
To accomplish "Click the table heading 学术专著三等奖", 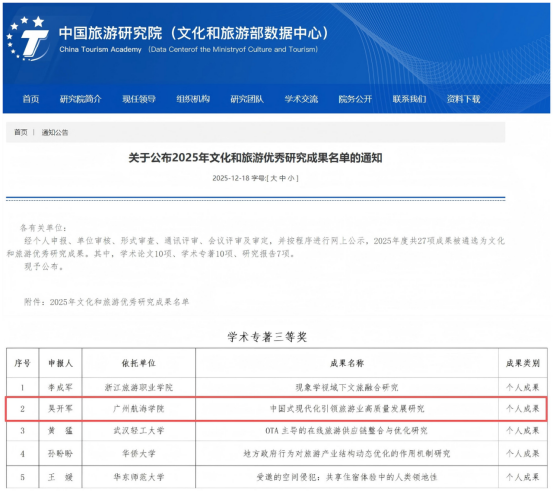I will 267,337.
